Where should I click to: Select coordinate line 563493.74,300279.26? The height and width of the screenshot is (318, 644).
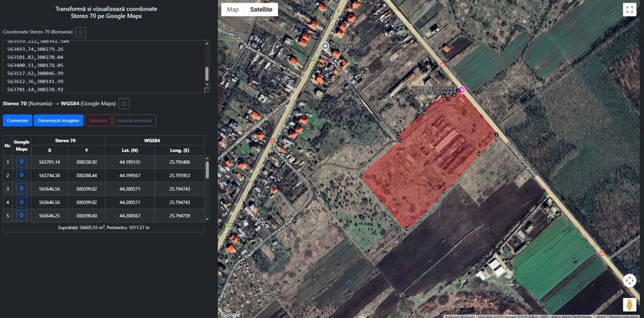tap(35, 49)
